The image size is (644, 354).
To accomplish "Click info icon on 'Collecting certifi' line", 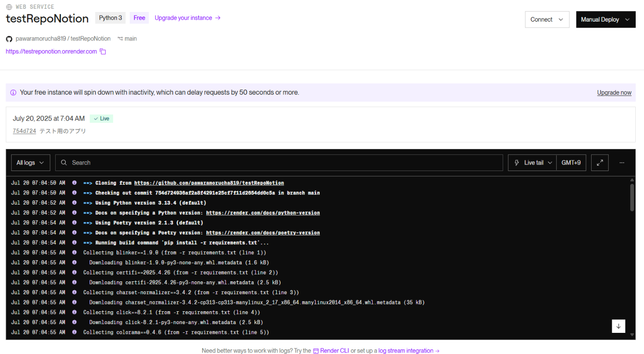I will [x=75, y=273].
